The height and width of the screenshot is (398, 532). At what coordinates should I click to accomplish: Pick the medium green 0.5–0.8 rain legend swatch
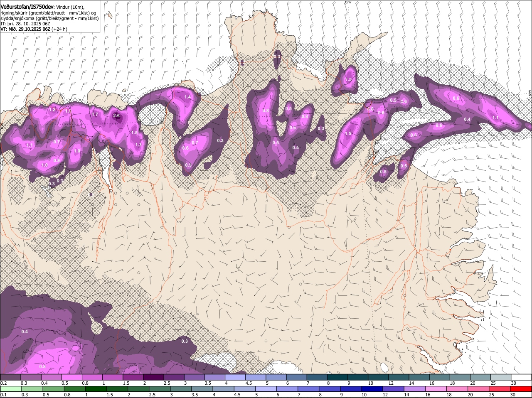tap(54, 389)
